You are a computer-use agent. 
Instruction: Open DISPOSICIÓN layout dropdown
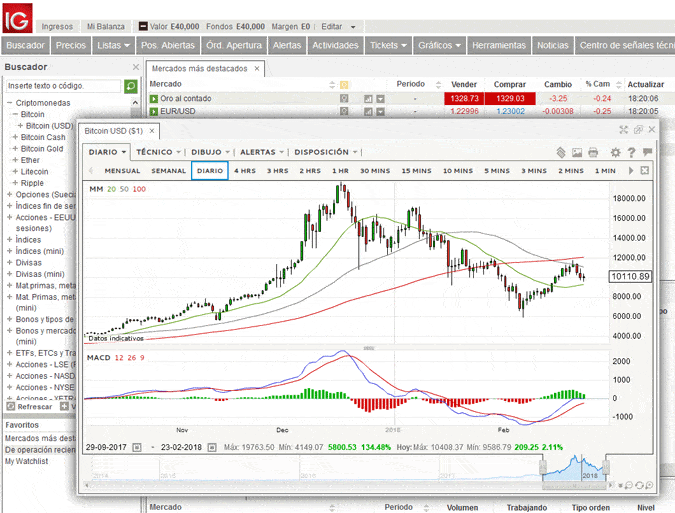(x=326, y=152)
